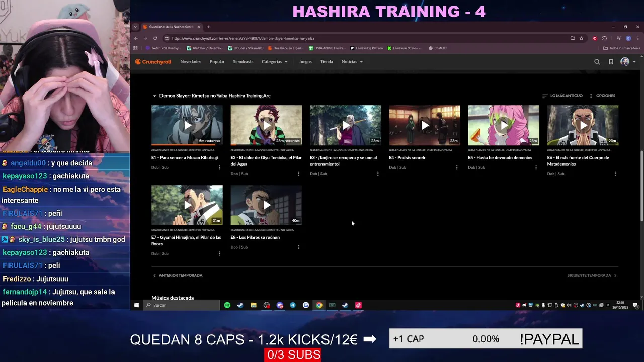Open more options for episode E7

click(219, 254)
